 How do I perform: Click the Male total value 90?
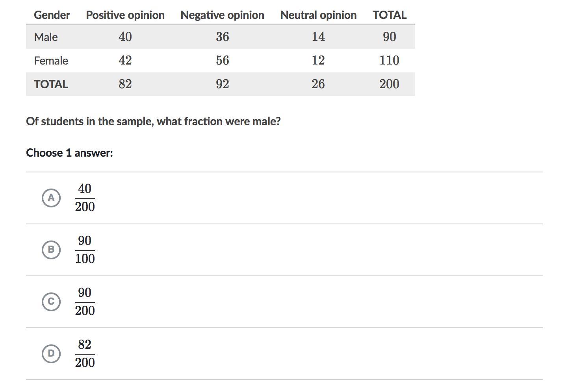click(390, 37)
